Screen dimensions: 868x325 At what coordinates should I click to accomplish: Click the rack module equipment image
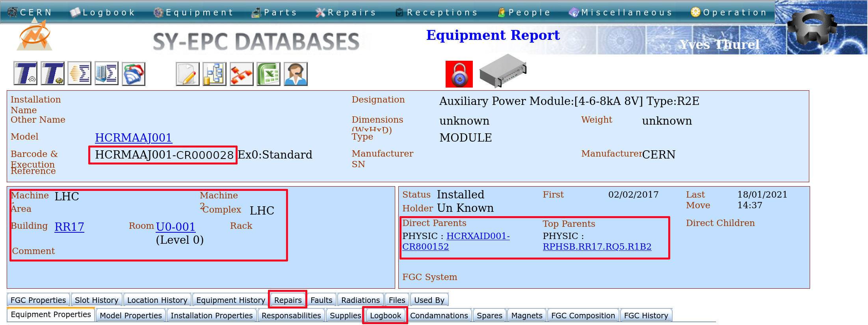coord(503,71)
